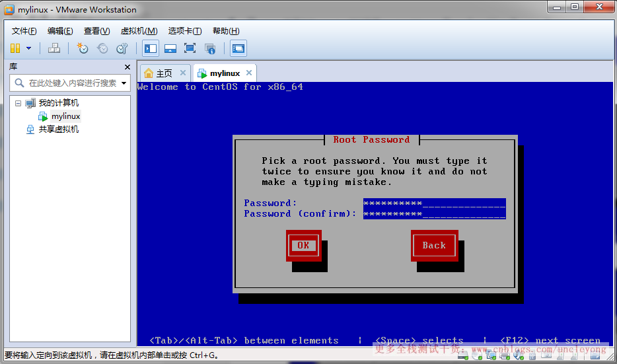Click the search magnifier icon in library
This screenshot has height=364, width=617.
19,83
